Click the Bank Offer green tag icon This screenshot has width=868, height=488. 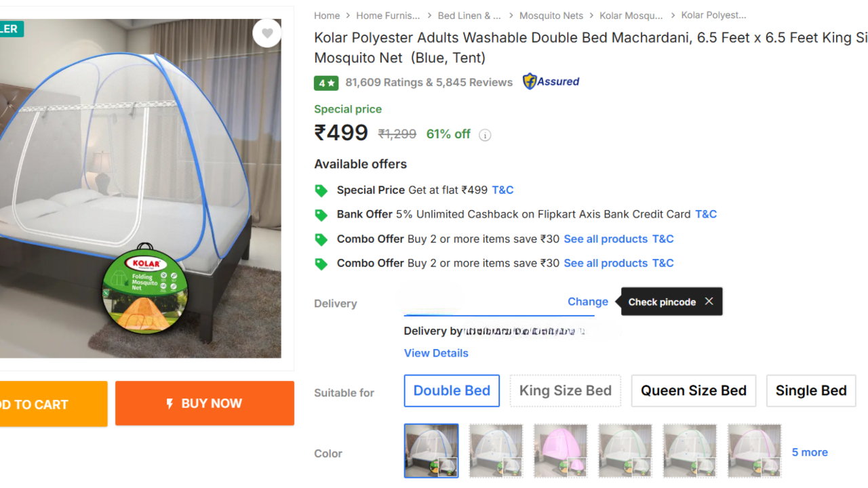click(321, 215)
